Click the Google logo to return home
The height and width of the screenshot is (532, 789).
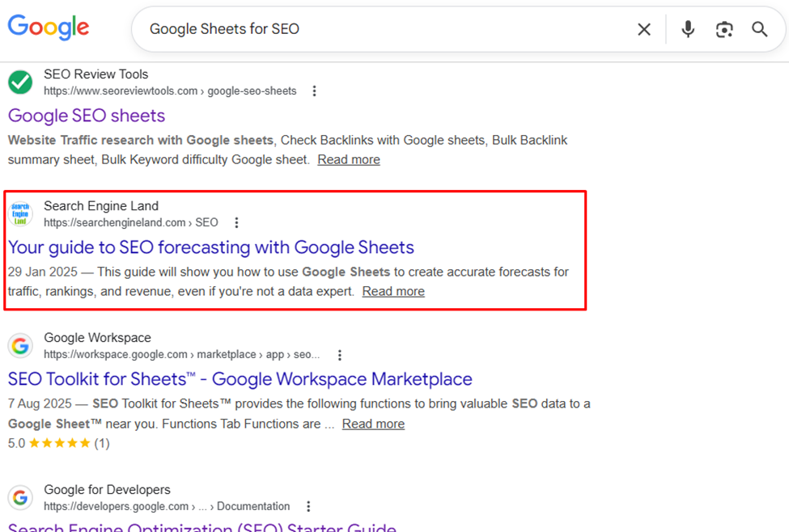coord(48,27)
